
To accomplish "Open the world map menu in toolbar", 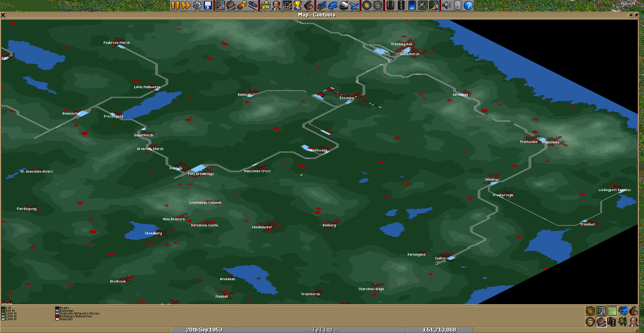I will [220, 6].
